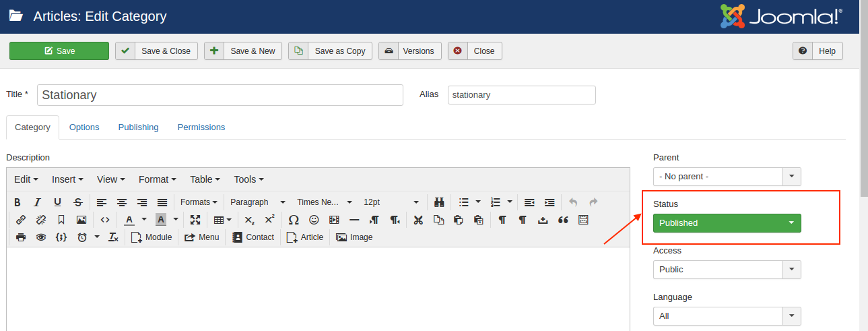Insert a blockquote
The width and height of the screenshot is (868, 331).
click(563, 220)
